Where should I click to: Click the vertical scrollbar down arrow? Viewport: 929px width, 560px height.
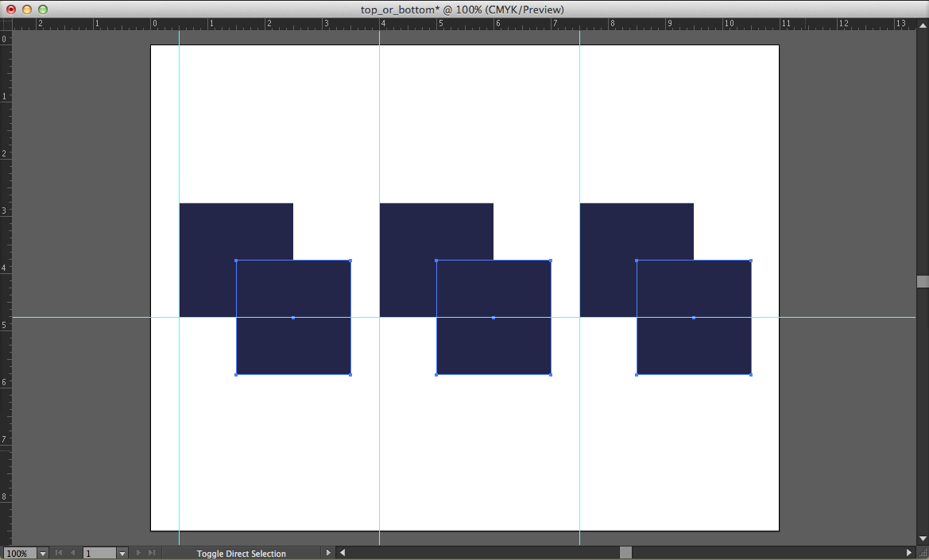click(x=922, y=539)
